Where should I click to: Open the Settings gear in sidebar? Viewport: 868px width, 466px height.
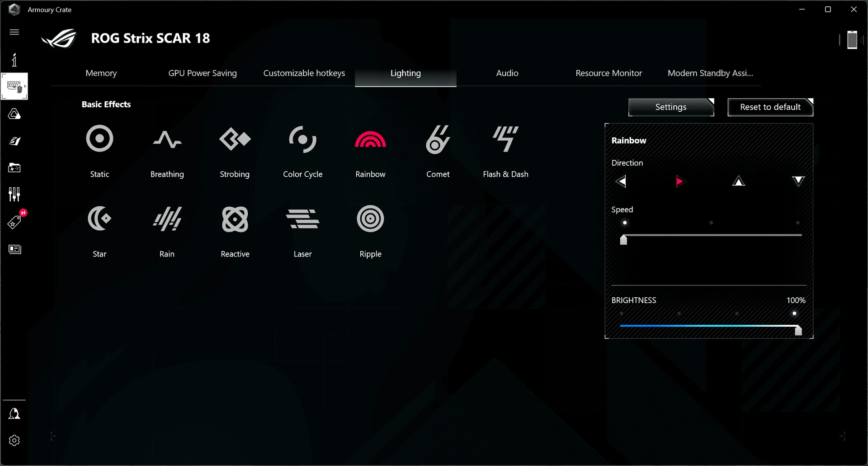(14, 441)
